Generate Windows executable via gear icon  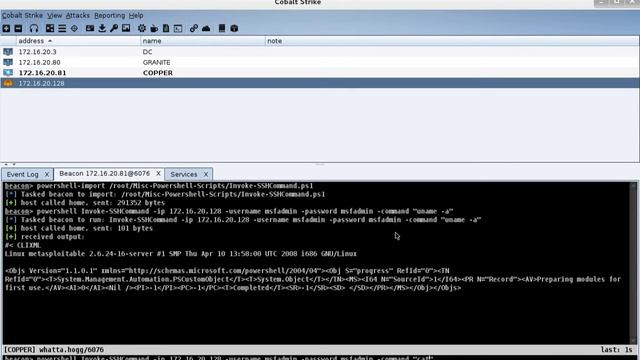pos(142,29)
